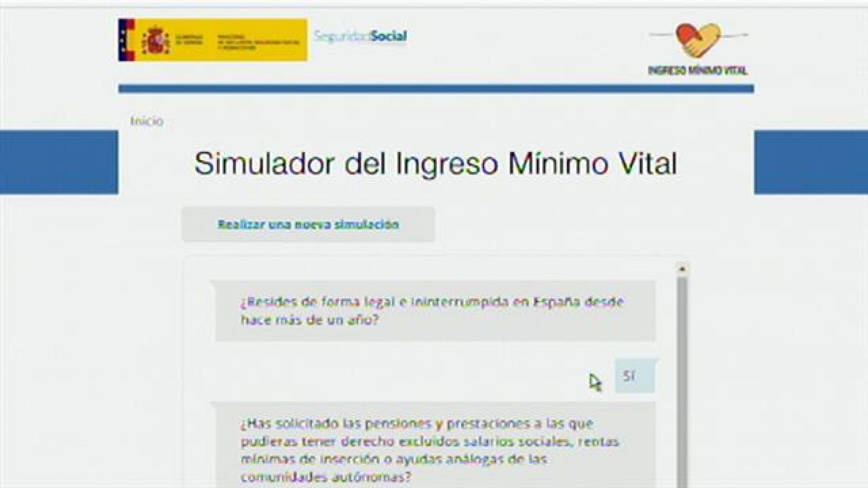
Task: Go to the Inicio breadcrumb
Action: (146, 121)
